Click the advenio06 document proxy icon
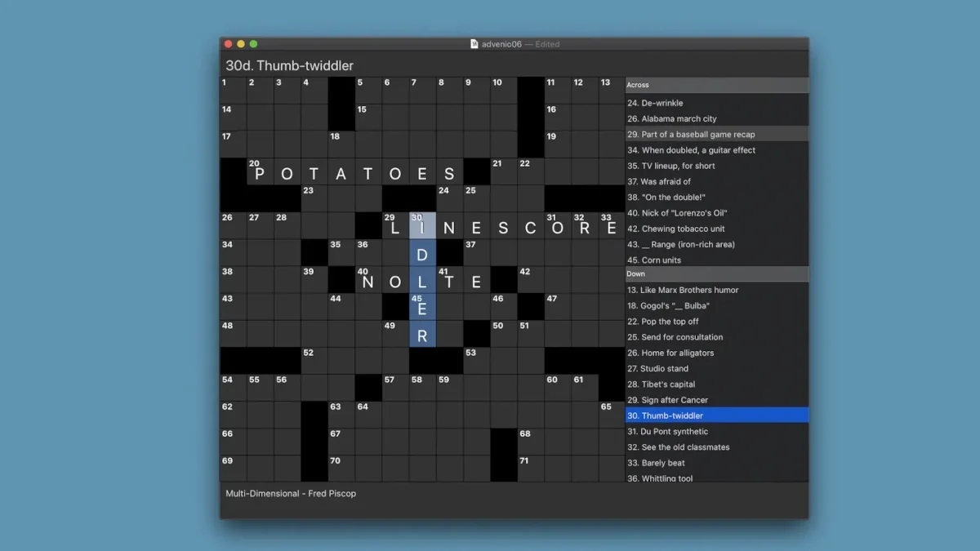Screen dimensions: 980x551 pos(474,44)
